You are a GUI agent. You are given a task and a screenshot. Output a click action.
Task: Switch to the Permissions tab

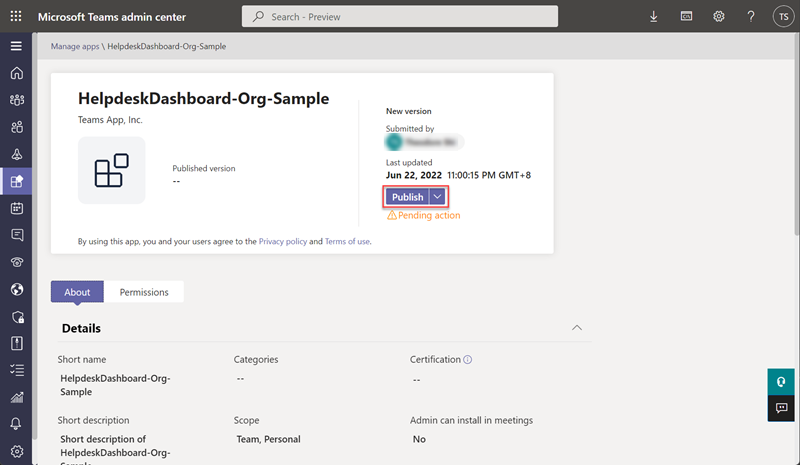(x=144, y=292)
